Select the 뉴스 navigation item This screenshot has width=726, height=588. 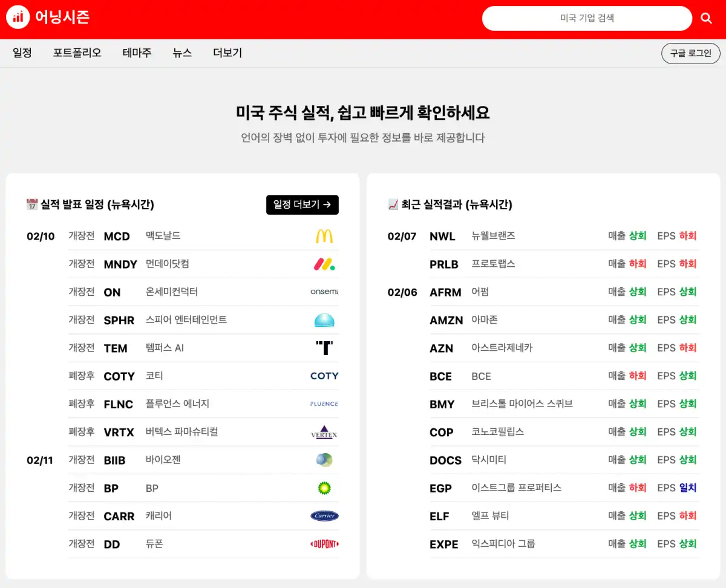click(x=182, y=53)
